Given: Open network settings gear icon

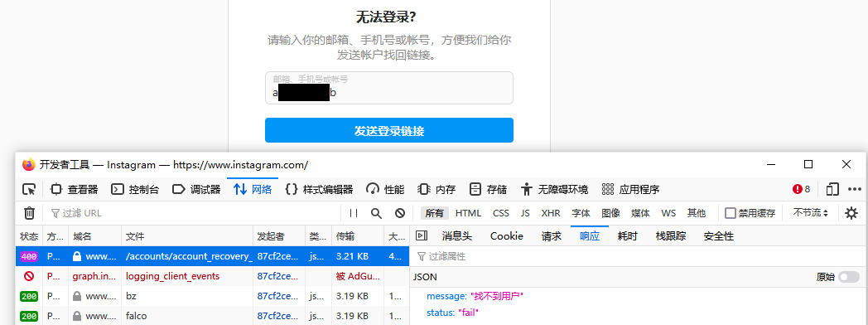Looking at the screenshot, I should pos(851,213).
